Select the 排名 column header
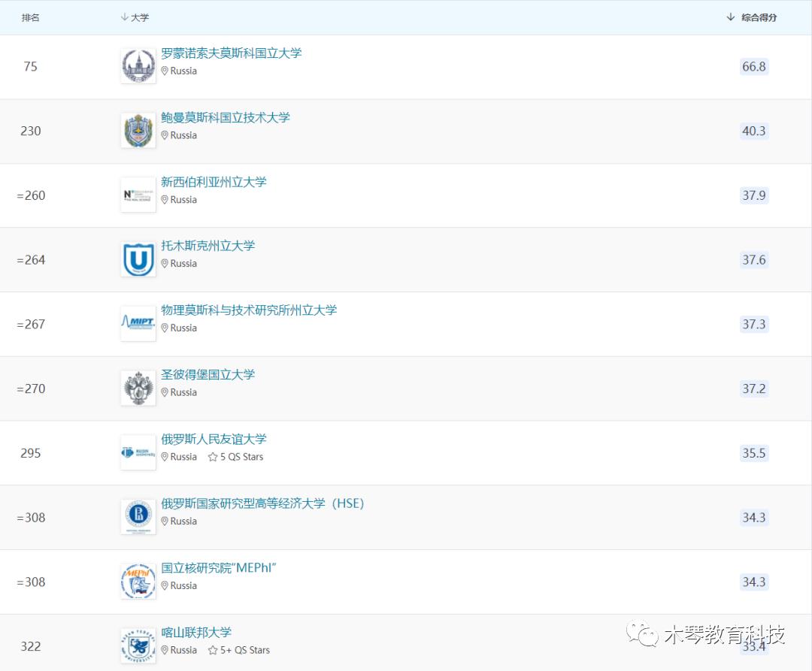Image resolution: width=812 pixels, height=671 pixels. click(31, 17)
